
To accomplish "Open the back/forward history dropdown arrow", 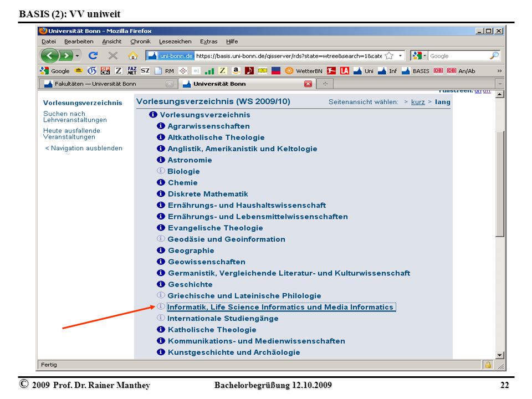I will coord(78,55).
